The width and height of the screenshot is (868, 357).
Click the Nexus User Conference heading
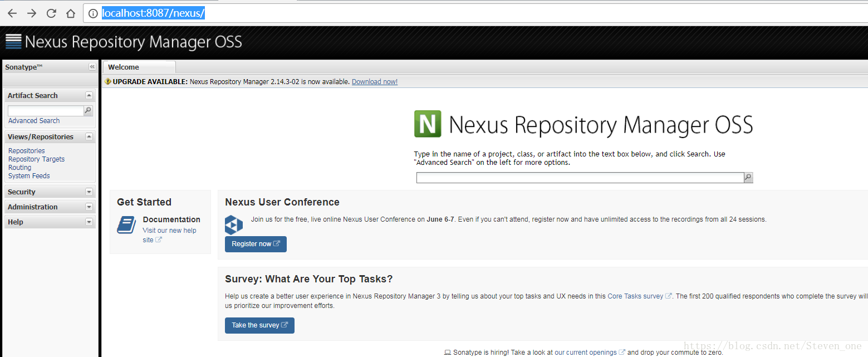pos(282,202)
